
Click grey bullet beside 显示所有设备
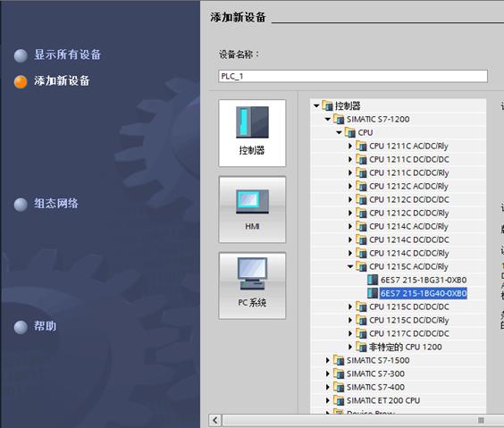[21, 55]
